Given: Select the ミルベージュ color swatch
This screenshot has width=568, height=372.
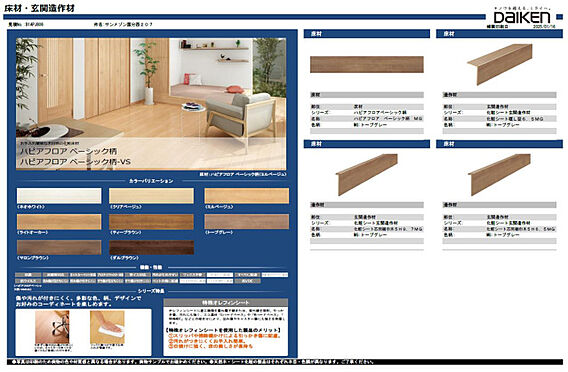Looking at the screenshot, I should pos(247,196).
